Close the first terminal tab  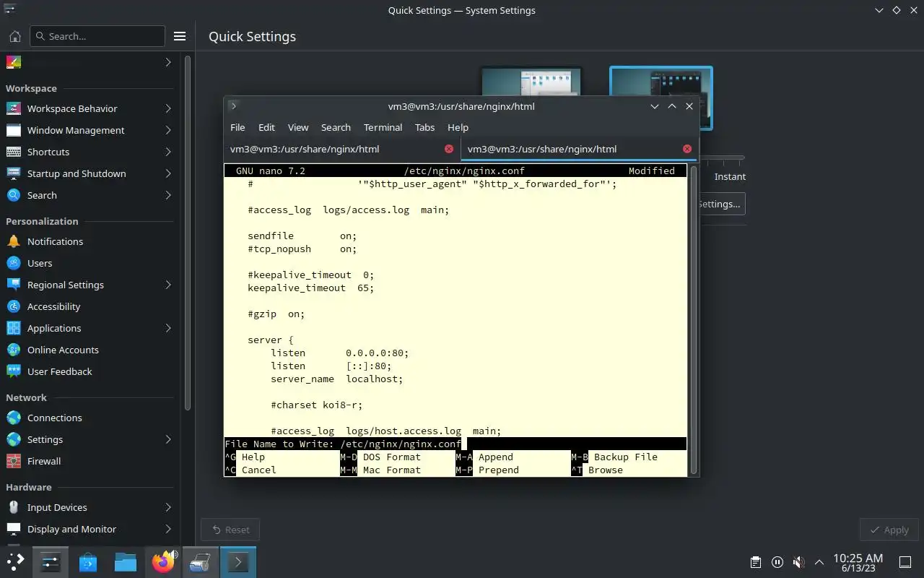449,149
